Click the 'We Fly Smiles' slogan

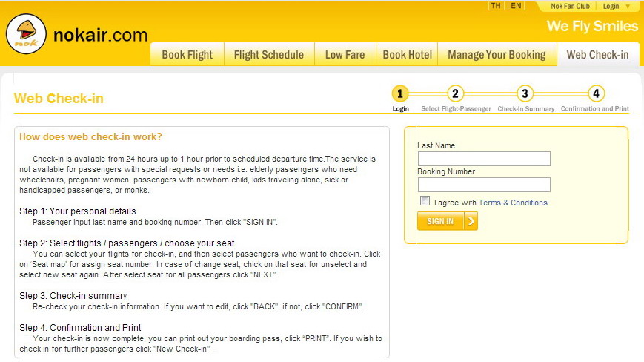click(x=592, y=26)
